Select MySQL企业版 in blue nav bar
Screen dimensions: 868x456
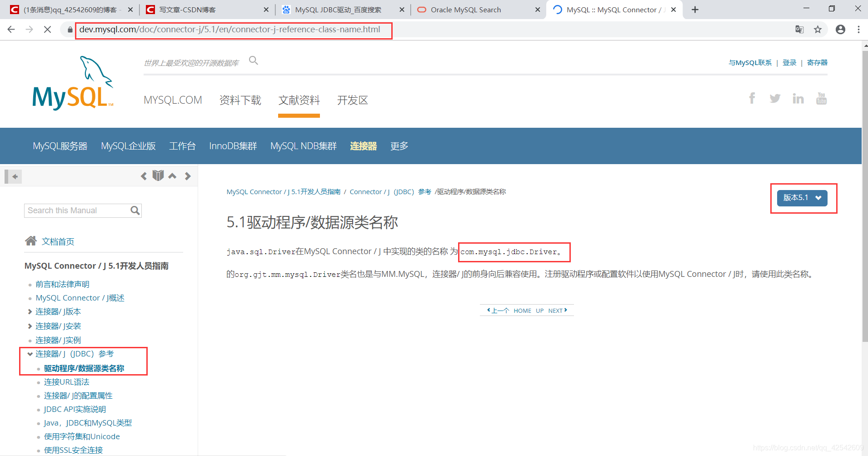click(x=129, y=146)
